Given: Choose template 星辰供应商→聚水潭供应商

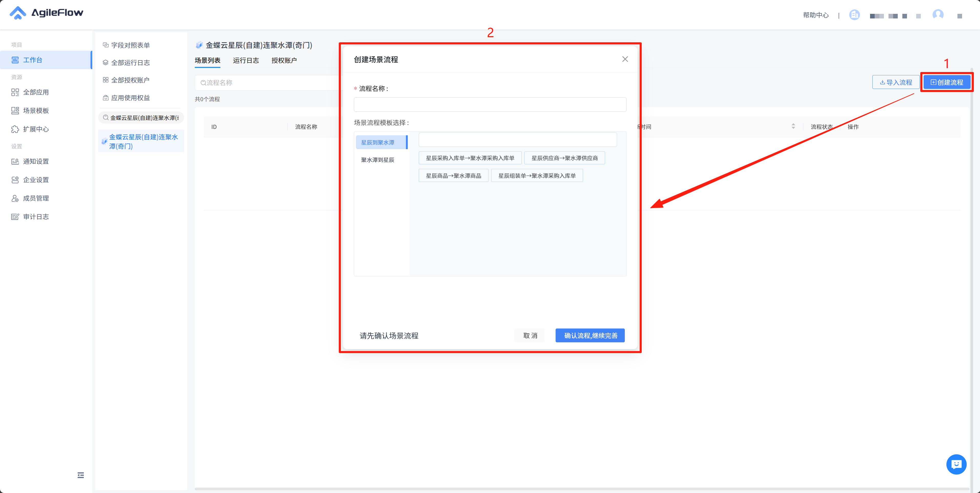Looking at the screenshot, I should [565, 158].
